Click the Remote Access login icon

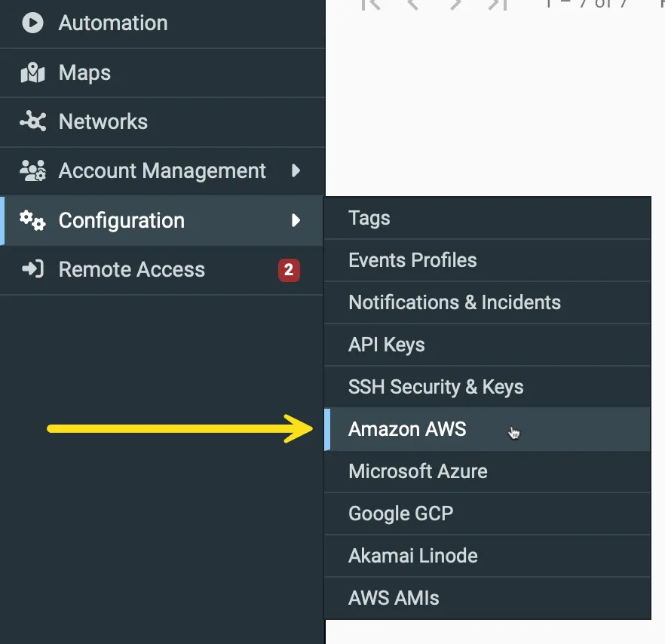pos(32,269)
